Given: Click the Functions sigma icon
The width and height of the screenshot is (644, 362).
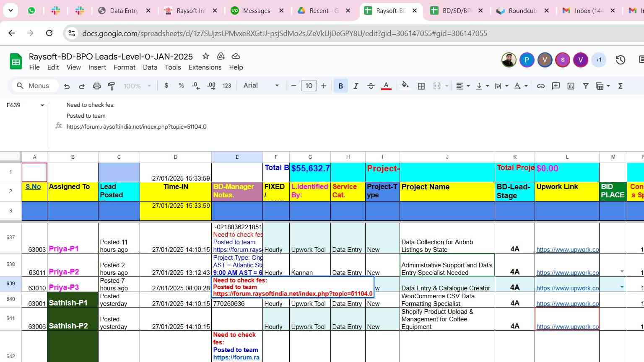Looking at the screenshot, I should (621, 86).
